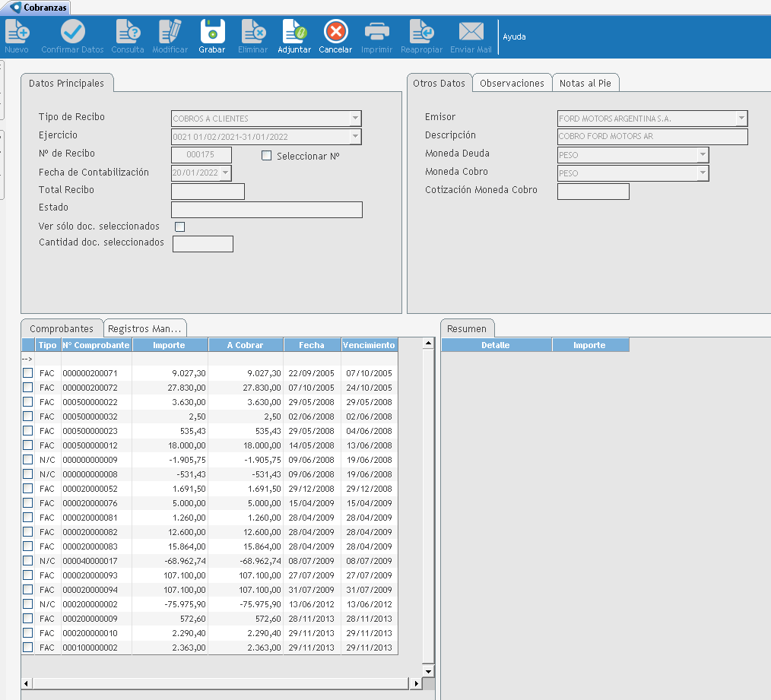Click the Adjuntar attachment icon

294,32
